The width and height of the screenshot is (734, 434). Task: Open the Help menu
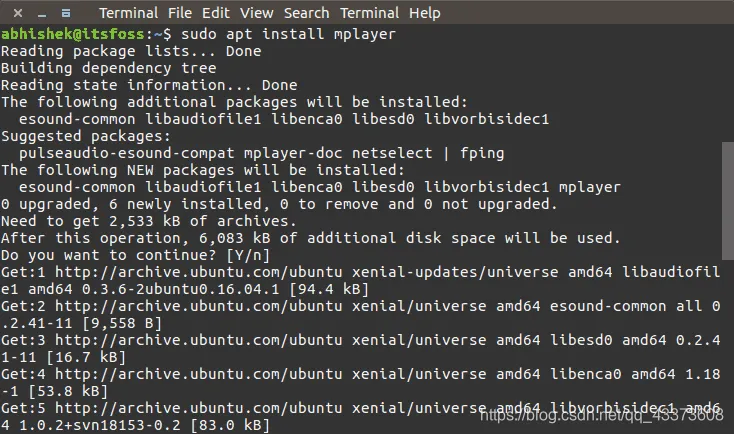(424, 13)
